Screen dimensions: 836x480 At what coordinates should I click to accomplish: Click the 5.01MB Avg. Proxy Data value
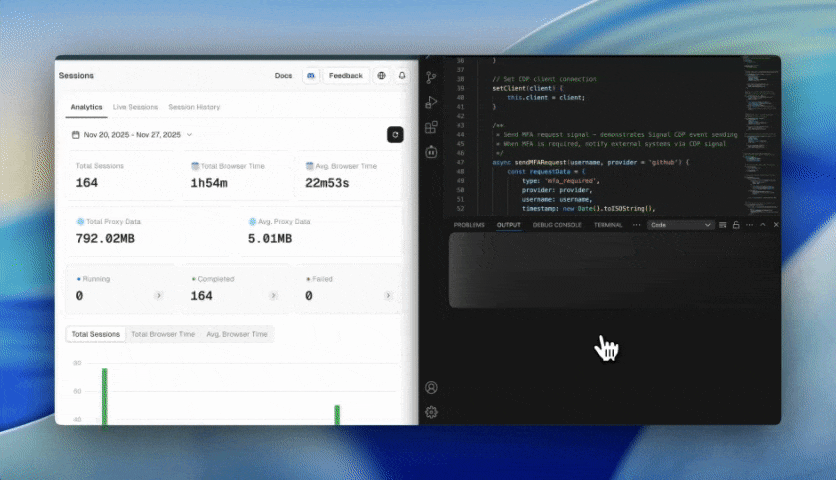pos(270,238)
